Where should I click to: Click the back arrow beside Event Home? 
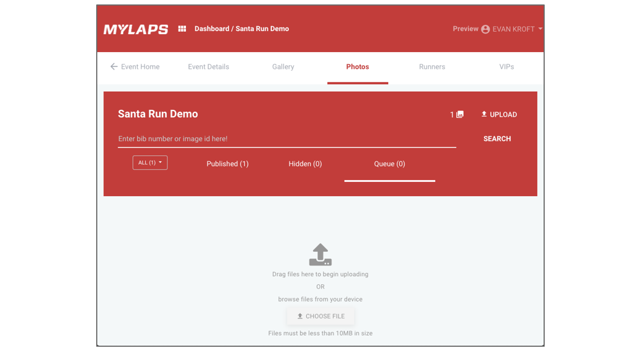pos(113,67)
